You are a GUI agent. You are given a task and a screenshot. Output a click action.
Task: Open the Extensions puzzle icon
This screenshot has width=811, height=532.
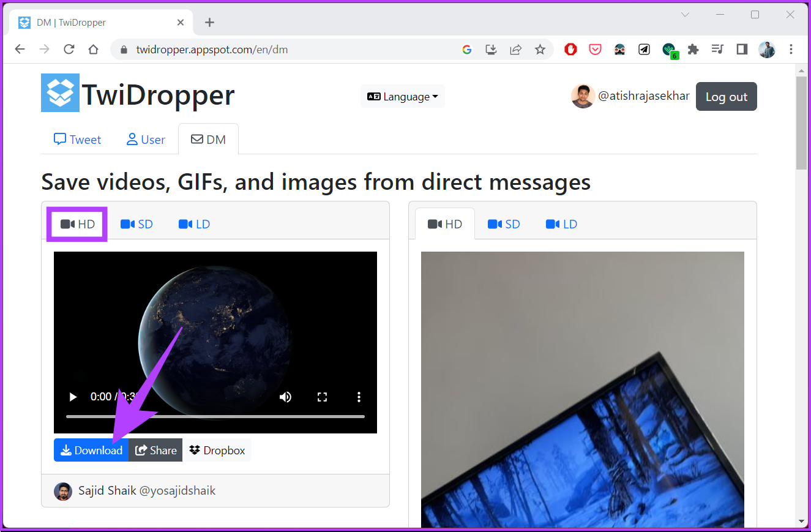[693, 49]
